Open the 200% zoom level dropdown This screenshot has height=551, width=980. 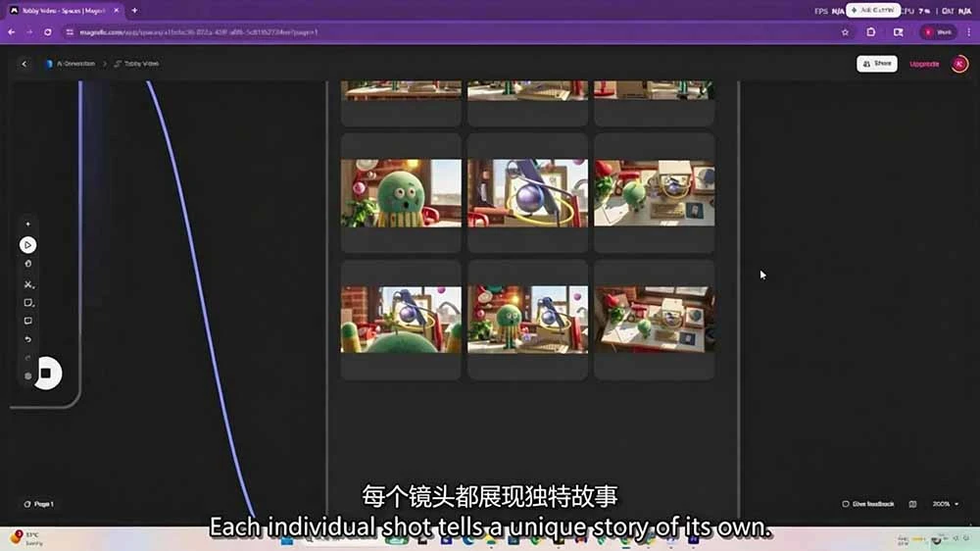pyautogui.click(x=945, y=504)
